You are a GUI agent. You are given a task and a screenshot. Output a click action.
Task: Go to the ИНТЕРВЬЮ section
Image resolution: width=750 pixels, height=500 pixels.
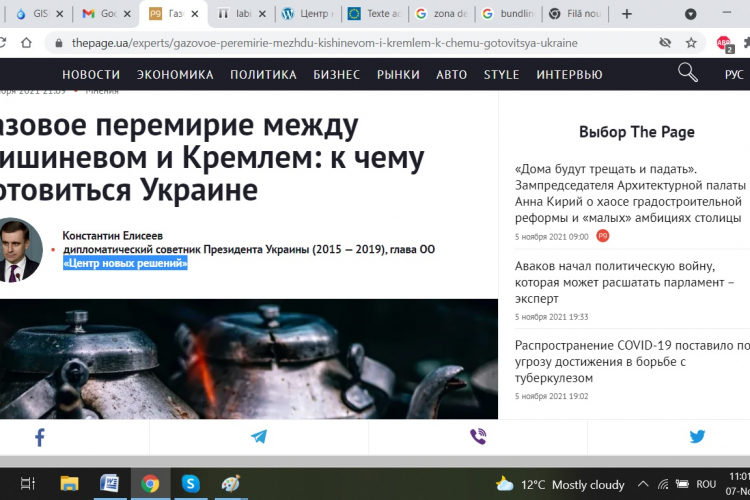[569, 74]
